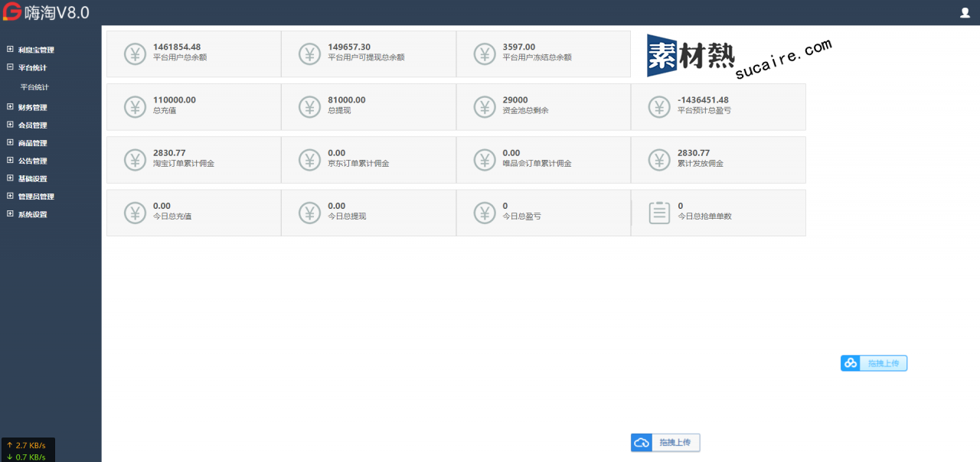The width and height of the screenshot is (980, 462).
Task: Click download speed 0.7 KB/s indicator
Action: tap(27, 457)
